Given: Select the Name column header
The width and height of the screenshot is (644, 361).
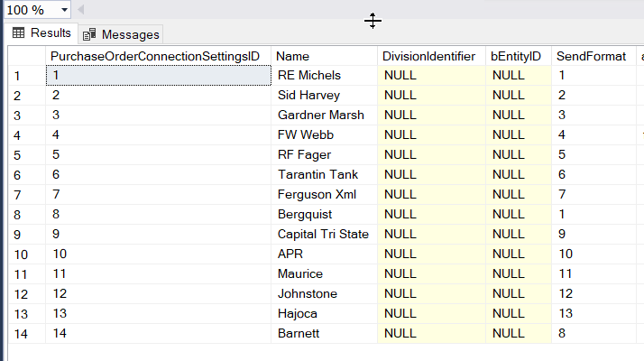Looking at the screenshot, I should click(x=324, y=56).
